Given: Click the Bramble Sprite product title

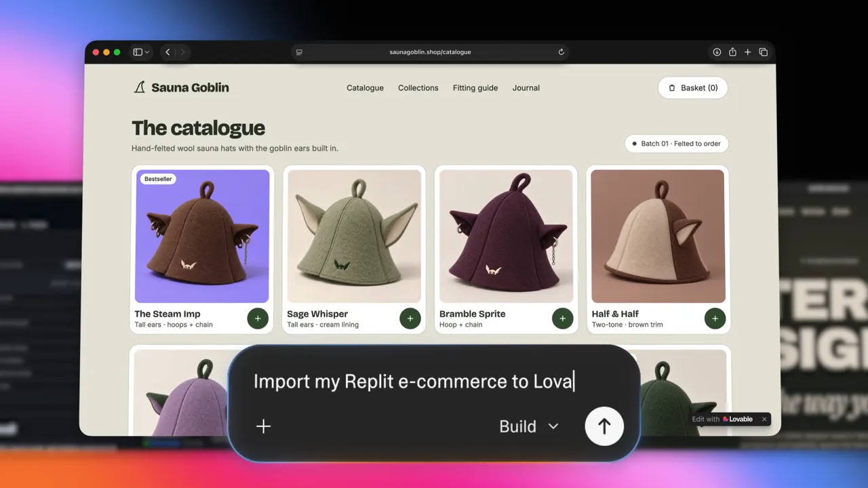Looking at the screenshot, I should point(472,314).
